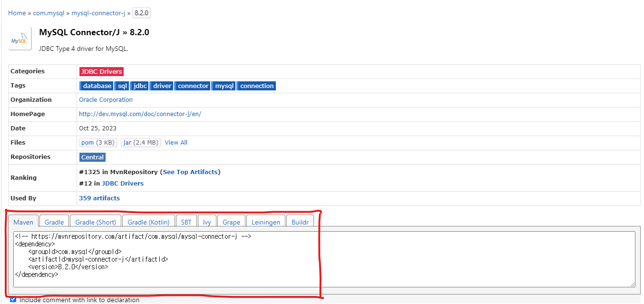644x304 pixels.
Task: Switch to the Maven tab
Action: pyautogui.click(x=23, y=222)
